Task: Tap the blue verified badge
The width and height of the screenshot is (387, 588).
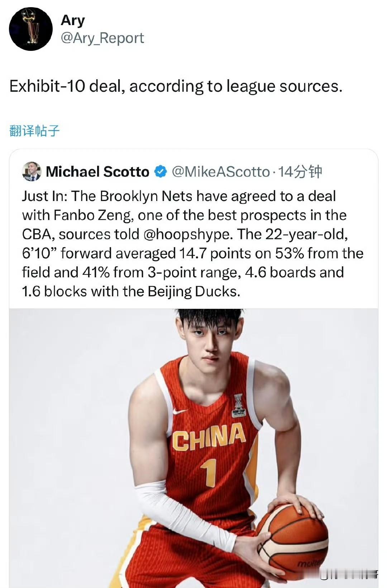Action: click(x=161, y=172)
